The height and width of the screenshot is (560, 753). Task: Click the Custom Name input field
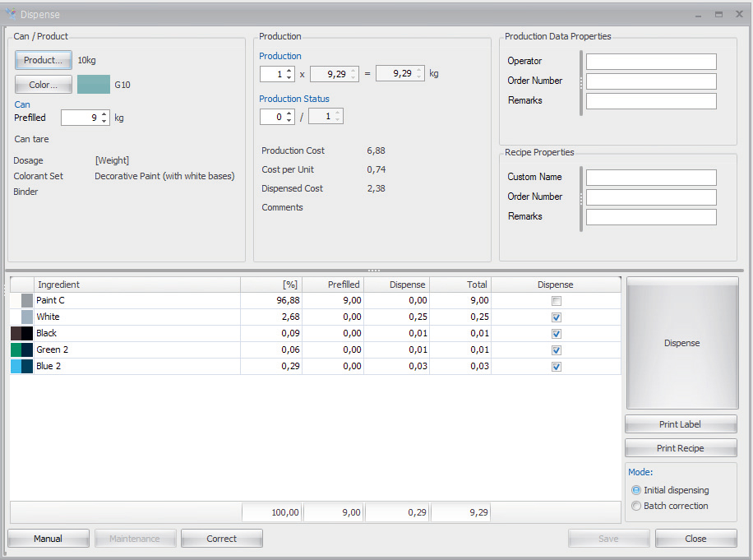pos(651,178)
